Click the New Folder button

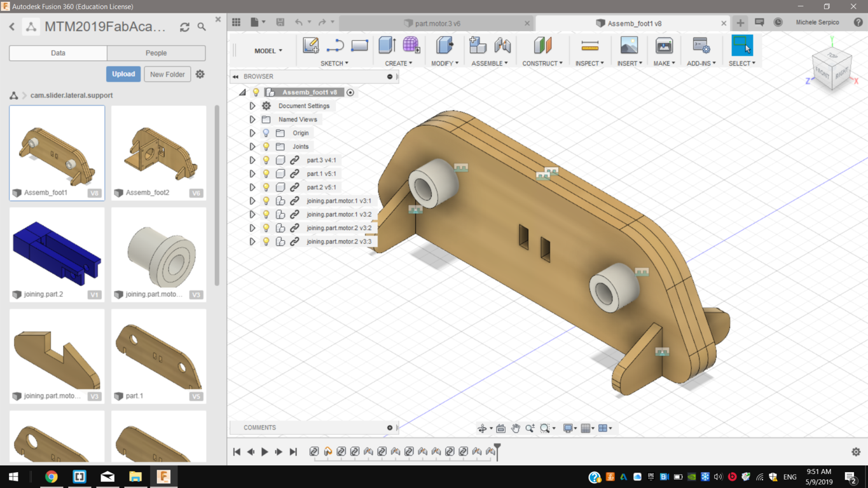coord(167,74)
